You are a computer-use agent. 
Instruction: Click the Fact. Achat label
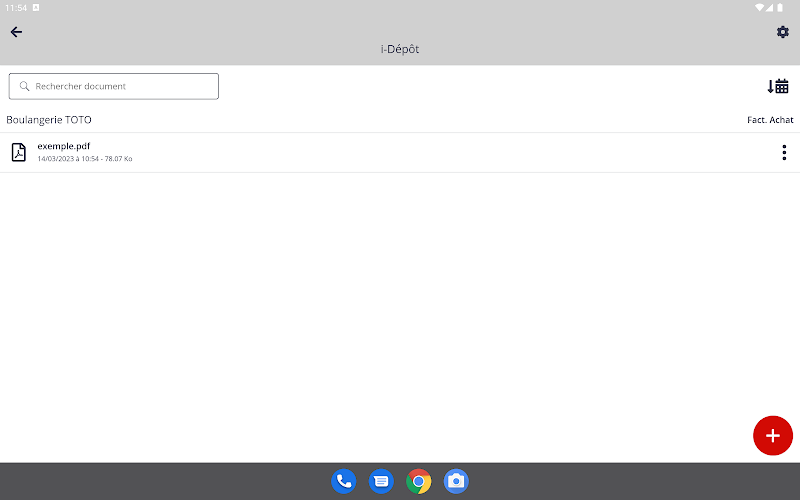pyautogui.click(x=770, y=120)
